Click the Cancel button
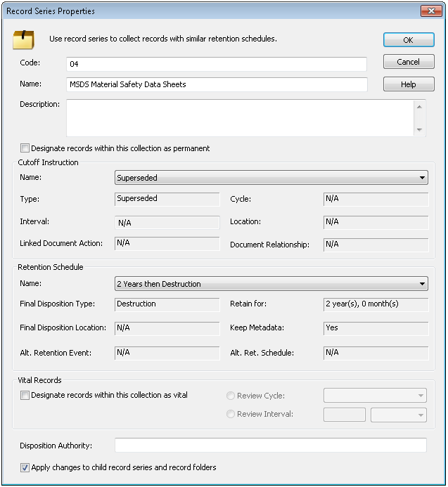This screenshot has height=487, width=448. tap(409, 62)
